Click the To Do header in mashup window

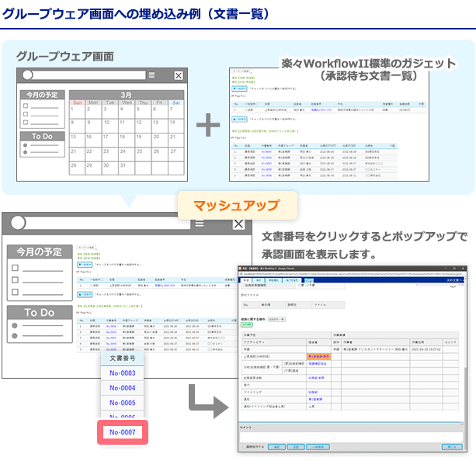click(x=40, y=312)
